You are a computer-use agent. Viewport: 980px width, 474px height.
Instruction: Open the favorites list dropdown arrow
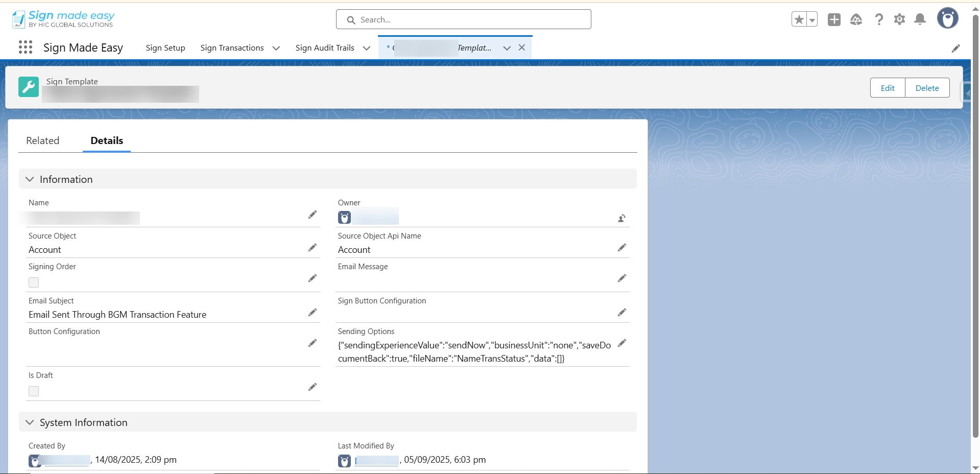click(x=812, y=19)
